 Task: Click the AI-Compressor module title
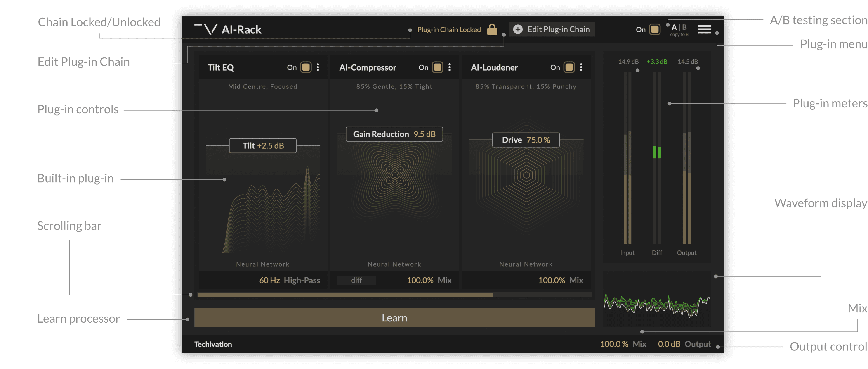click(x=368, y=67)
